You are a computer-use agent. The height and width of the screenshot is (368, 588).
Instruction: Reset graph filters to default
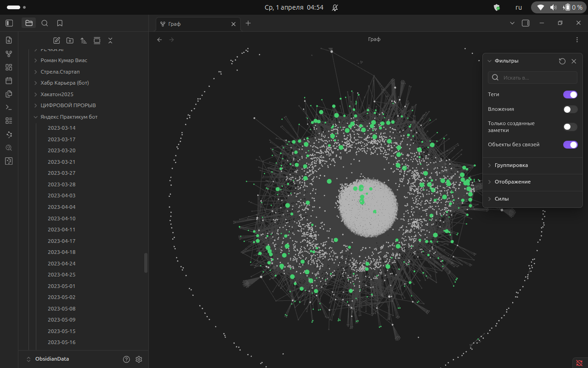(562, 61)
